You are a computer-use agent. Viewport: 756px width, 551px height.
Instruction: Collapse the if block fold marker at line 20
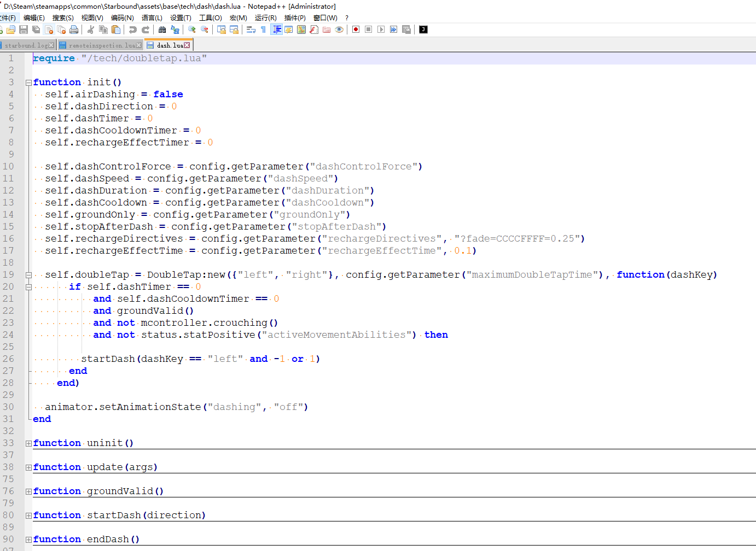28,287
